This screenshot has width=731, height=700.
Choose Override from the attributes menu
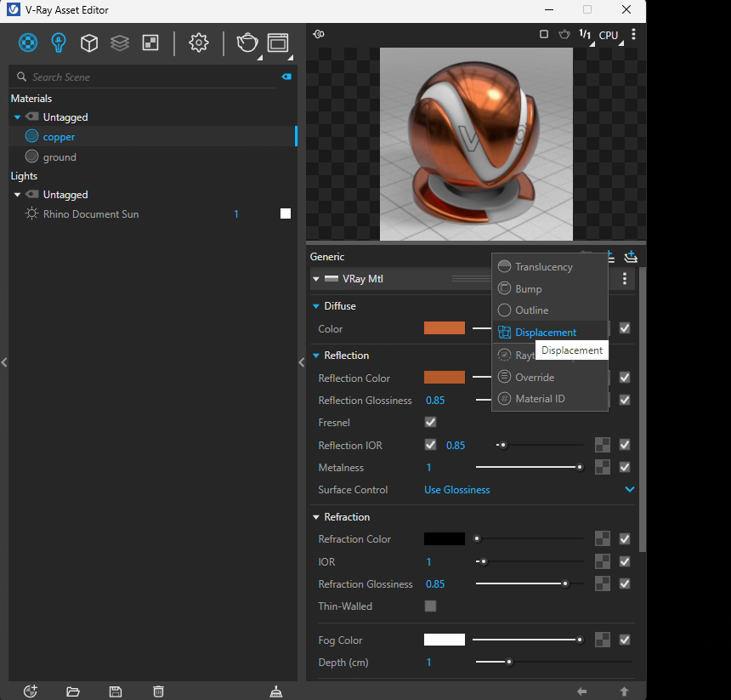[550, 377]
